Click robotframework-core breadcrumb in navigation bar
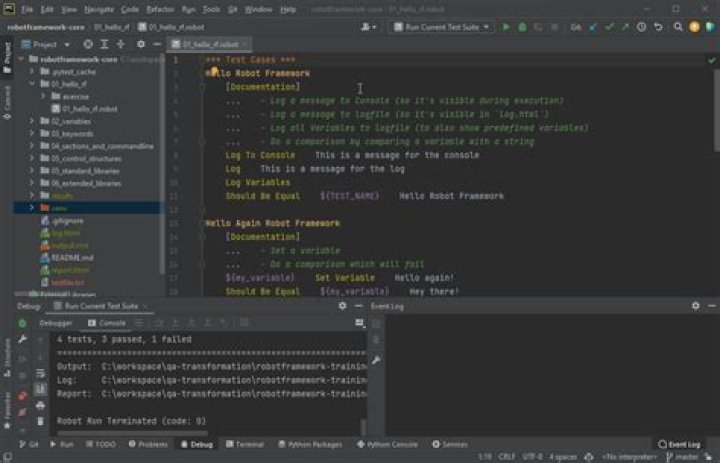720x463 pixels. pos(46,27)
